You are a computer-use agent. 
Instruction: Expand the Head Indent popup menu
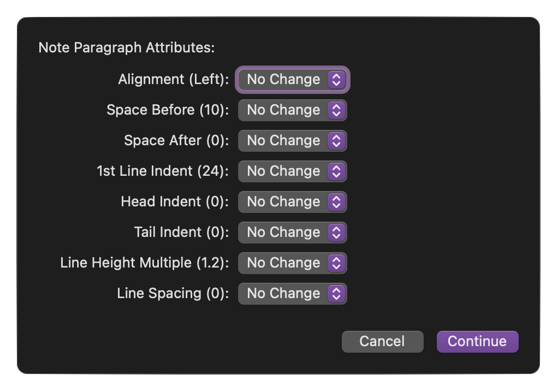292,202
